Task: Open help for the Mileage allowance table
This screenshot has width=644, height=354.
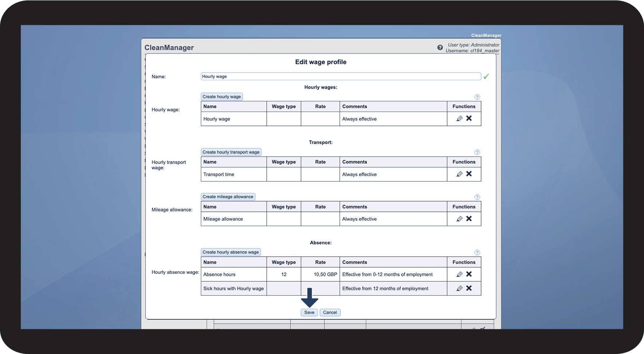Action: click(x=477, y=197)
